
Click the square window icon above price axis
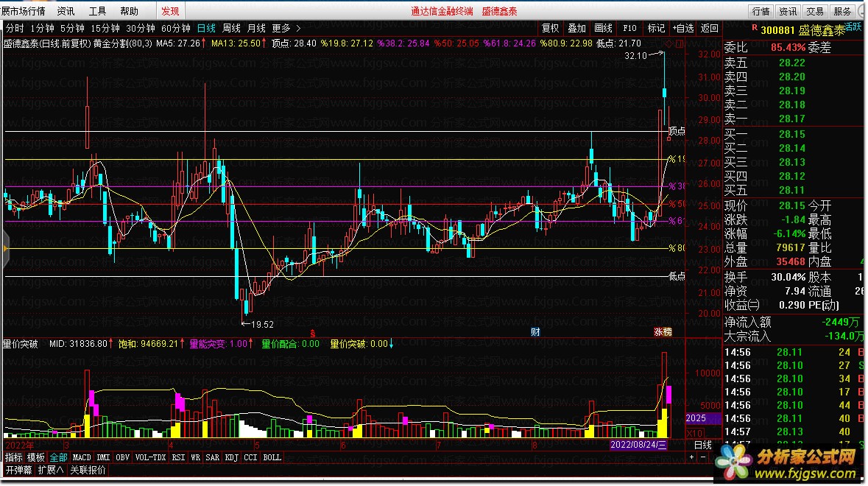[680, 43]
